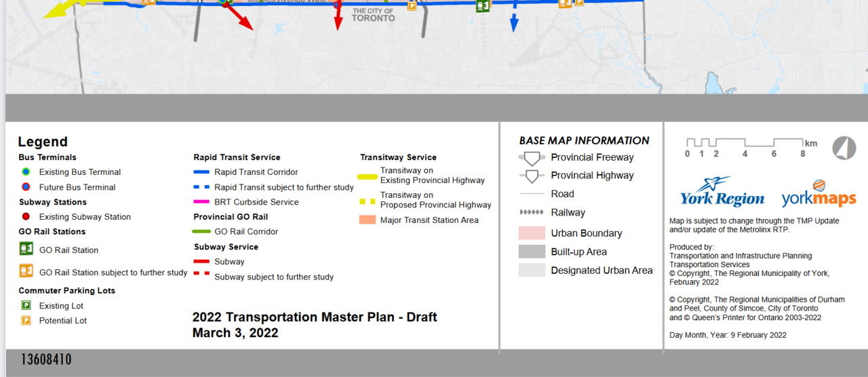868x377 pixels.
Task: Click the Provincial Freeway shield symbol
Action: pos(532,158)
